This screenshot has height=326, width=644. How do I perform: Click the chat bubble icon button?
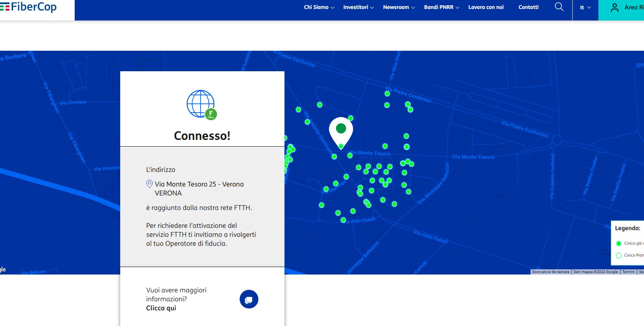tap(249, 299)
